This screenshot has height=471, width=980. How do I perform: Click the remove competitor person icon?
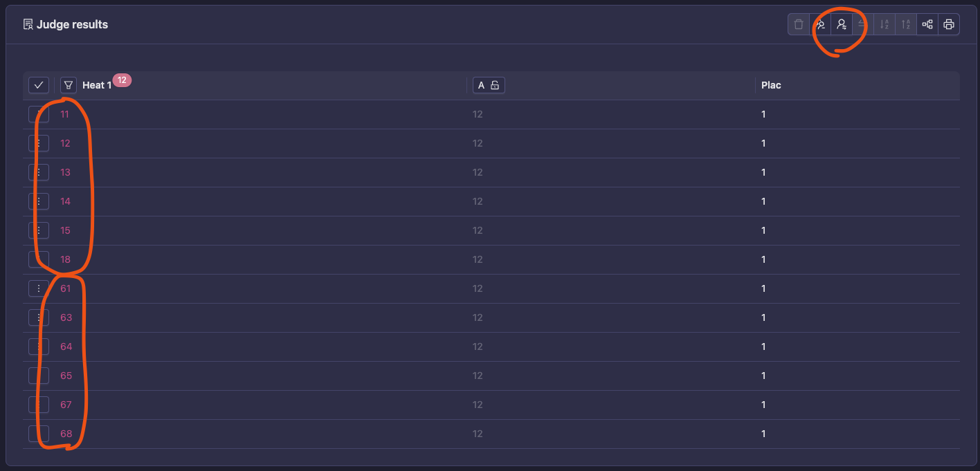[x=820, y=25]
